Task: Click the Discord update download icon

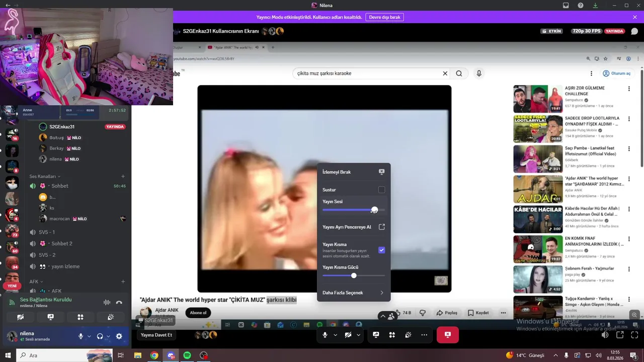Action: pos(596,6)
